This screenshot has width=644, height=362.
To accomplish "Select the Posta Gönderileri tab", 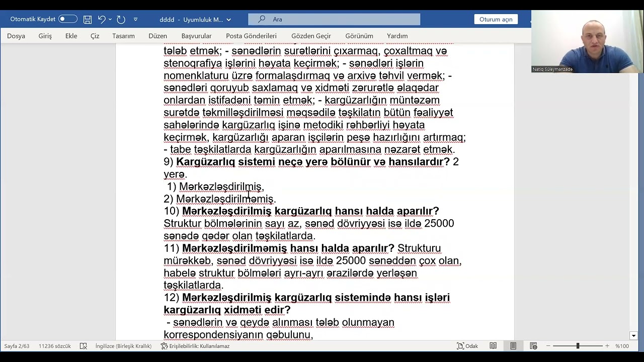I will [x=251, y=36].
